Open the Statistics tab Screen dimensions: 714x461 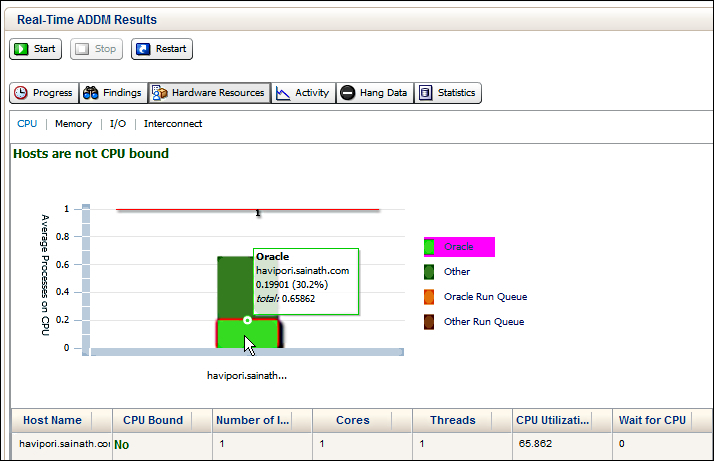448,93
